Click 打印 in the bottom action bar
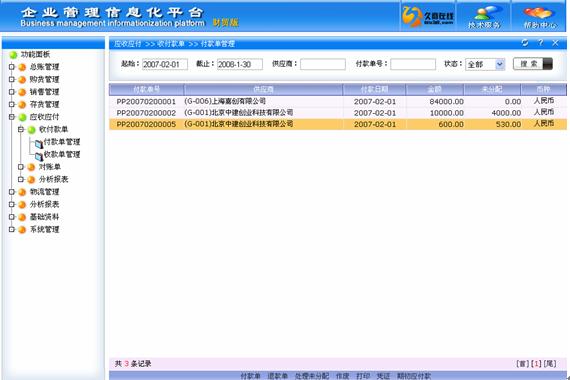The height and width of the screenshot is (380, 570). tap(363, 376)
